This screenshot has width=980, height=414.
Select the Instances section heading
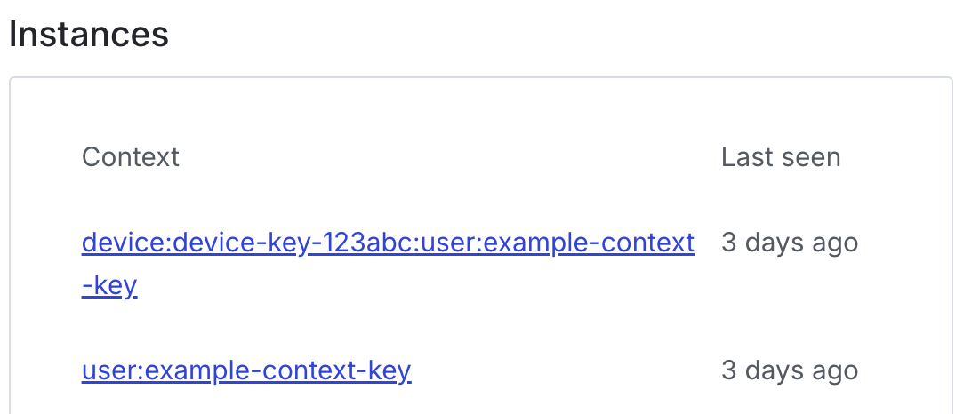click(89, 35)
